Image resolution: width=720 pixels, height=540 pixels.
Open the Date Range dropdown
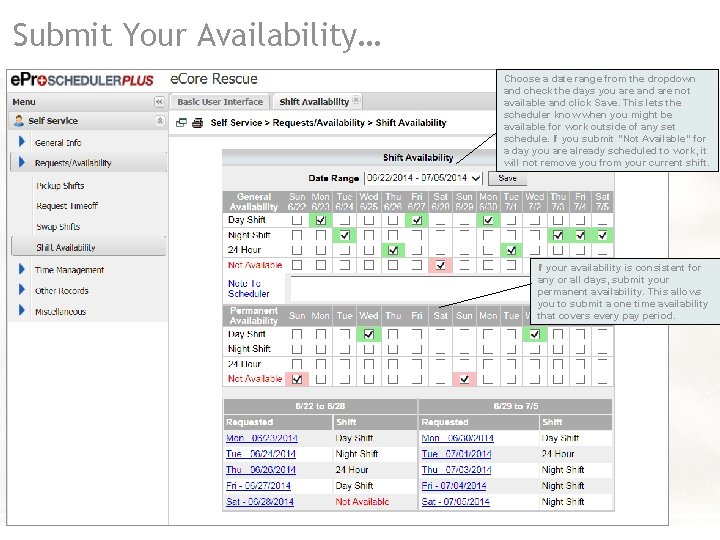(x=423, y=178)
